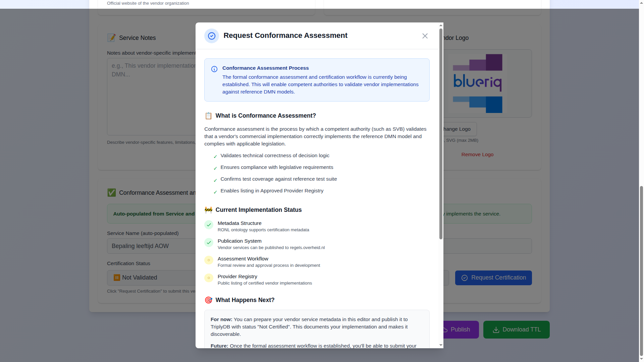The height and width of the screenshot is (362, 644).
Task: Click the pencil icon beside Service Notes
Action: point(111,38)
